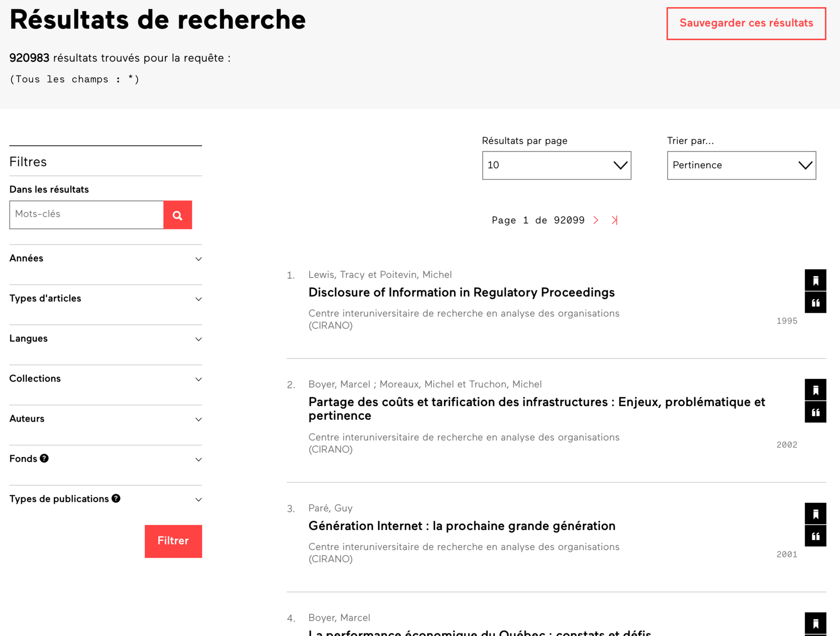This screenshot has height=636, width=840.
Task: Open the Résultats par page dropdown
Action: [x=556, y=165]
